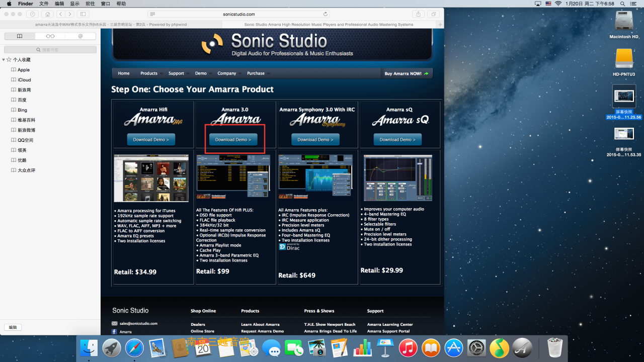Open the 文件 menu
This screenshot has width=644, height=362.
pyautogui.click(x=44, y=4)
